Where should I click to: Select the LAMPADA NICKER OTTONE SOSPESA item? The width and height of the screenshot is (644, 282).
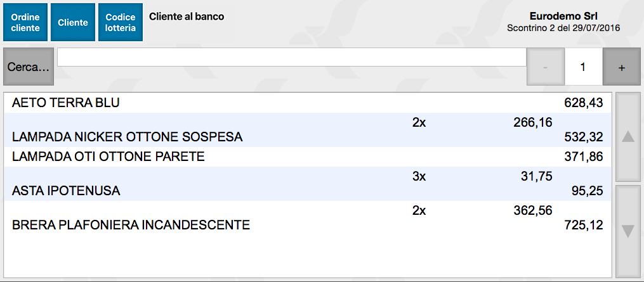tap(128, 137)
